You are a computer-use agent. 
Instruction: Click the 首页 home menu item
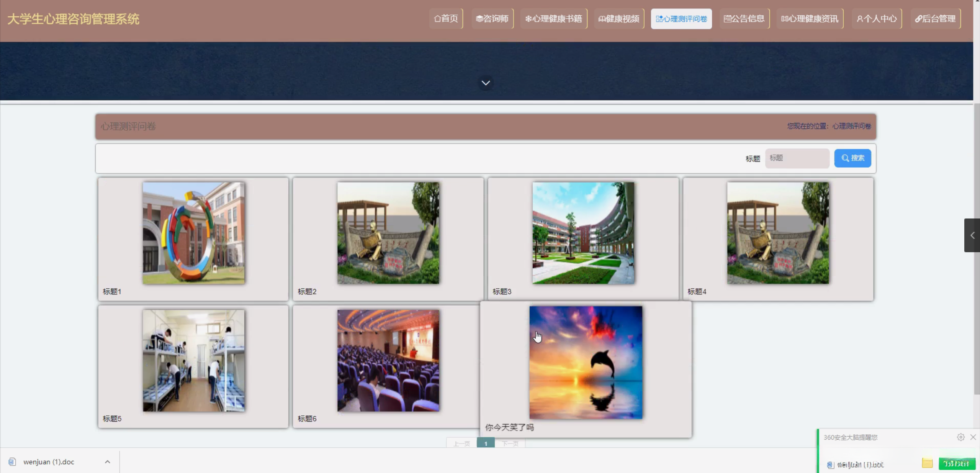pos(446,19)
